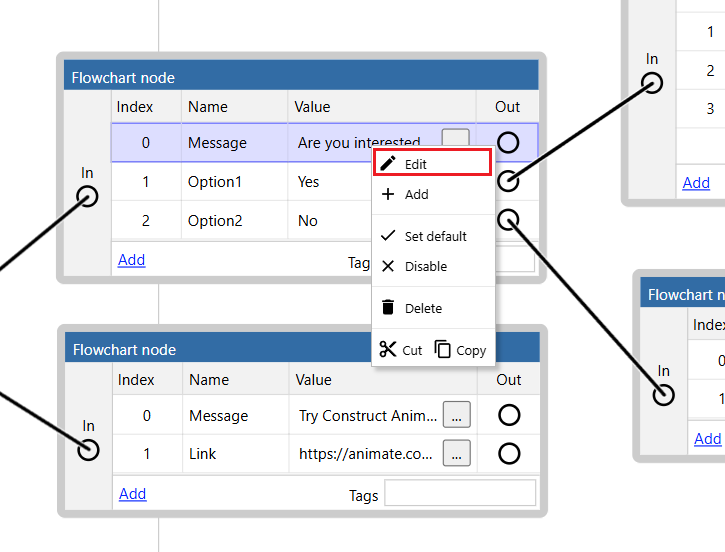Open value editor button beside Are you interested
725x552 pixels.
click(455, 139)
